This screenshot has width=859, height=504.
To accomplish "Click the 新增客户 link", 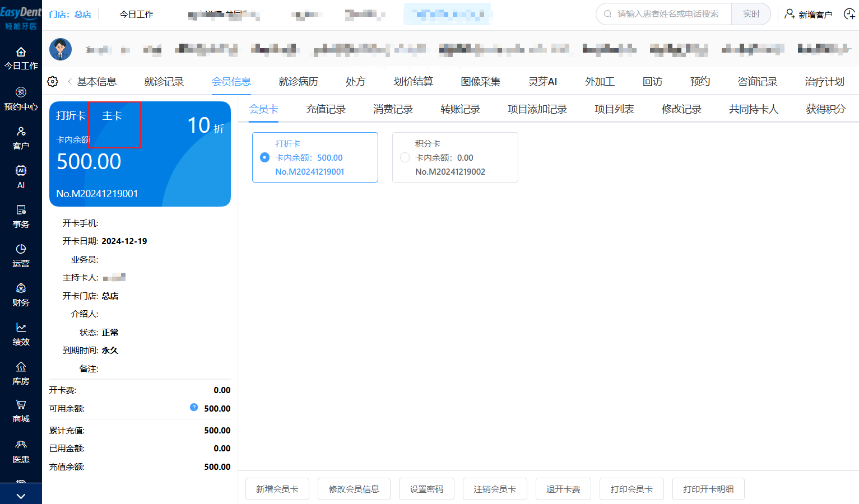I will (815, 15).
